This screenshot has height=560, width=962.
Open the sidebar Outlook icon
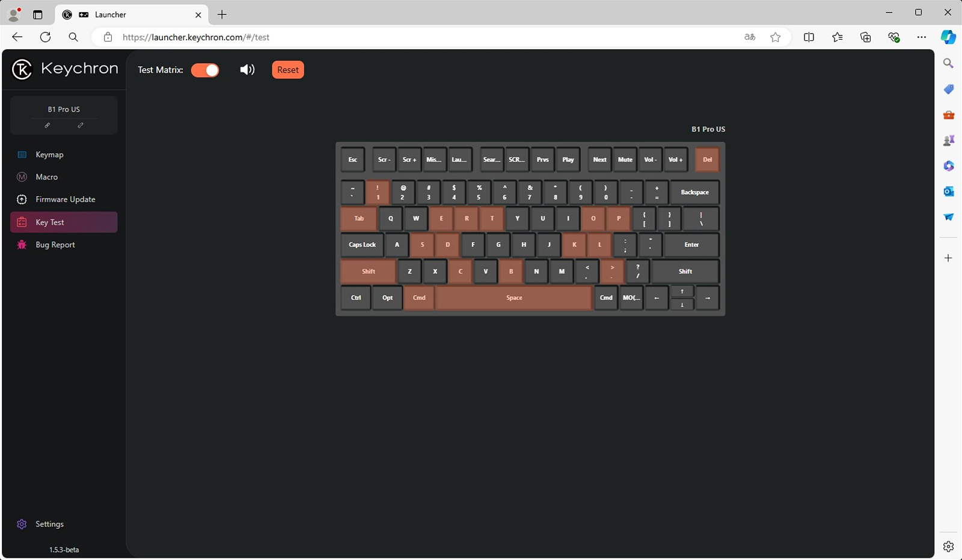tap(948, 192)
